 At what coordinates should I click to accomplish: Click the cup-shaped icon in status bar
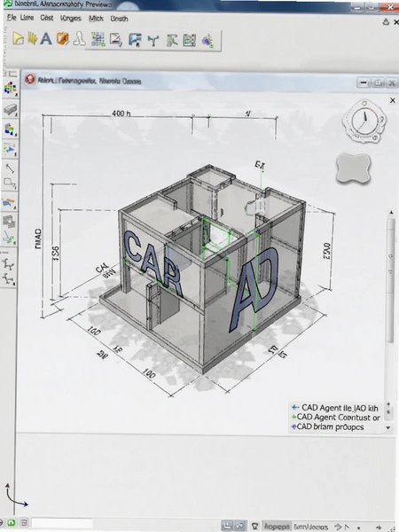tap(255, 526)
